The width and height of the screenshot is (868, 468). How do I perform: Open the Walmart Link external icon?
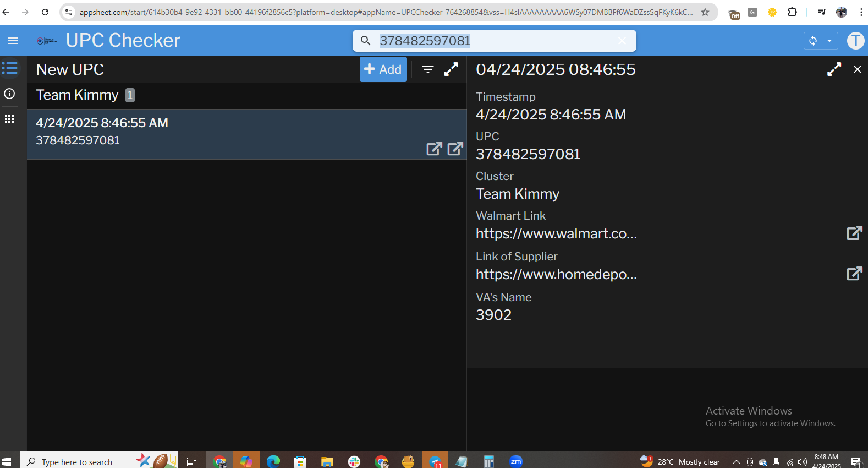pyautogui.click(x=854, y=233)
